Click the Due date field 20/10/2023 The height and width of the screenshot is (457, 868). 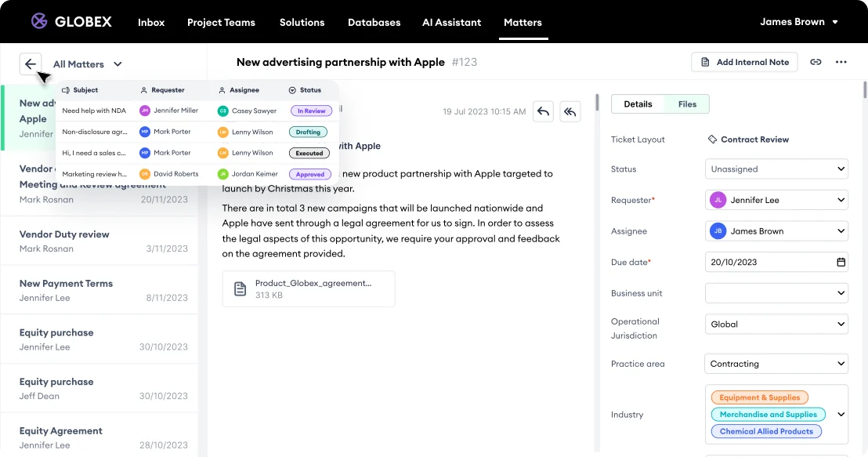click(776, 262)
